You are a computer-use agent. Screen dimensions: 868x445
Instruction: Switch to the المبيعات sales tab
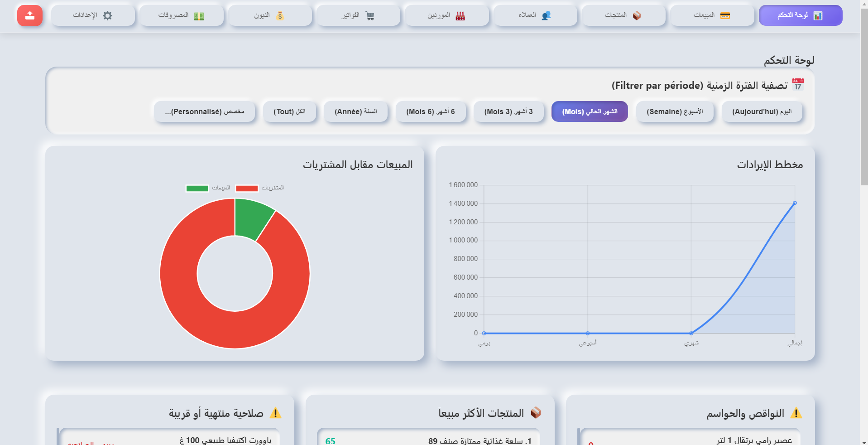coord(712,15)
